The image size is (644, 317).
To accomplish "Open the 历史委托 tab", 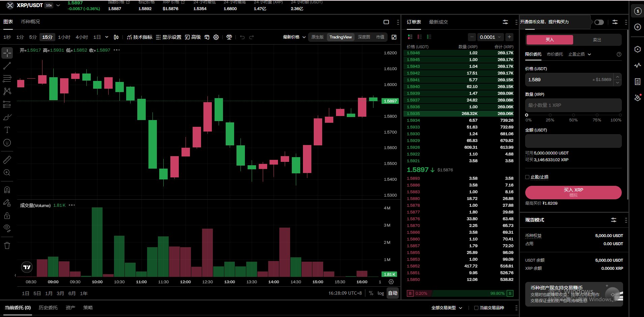I will click(48, 308).
